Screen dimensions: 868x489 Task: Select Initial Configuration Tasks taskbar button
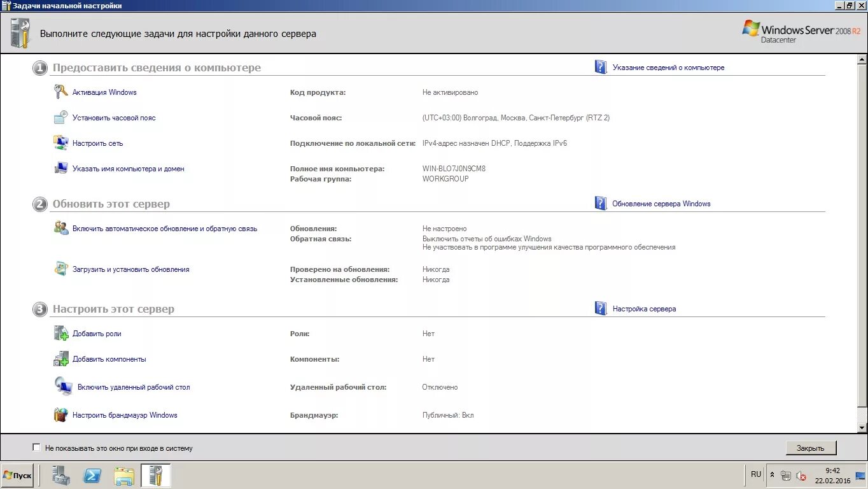(x=156, y=476)
